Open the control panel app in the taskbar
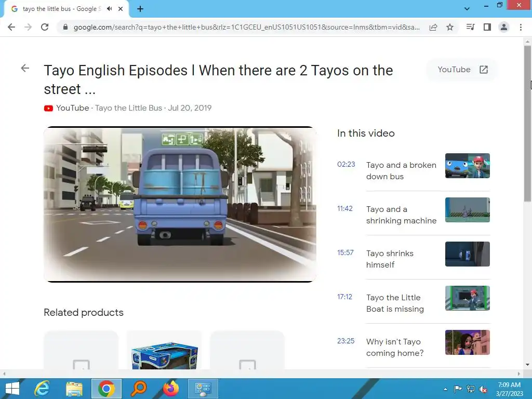Image resolution: width=532 pixels, height=399 pixels. pos(203,389)
